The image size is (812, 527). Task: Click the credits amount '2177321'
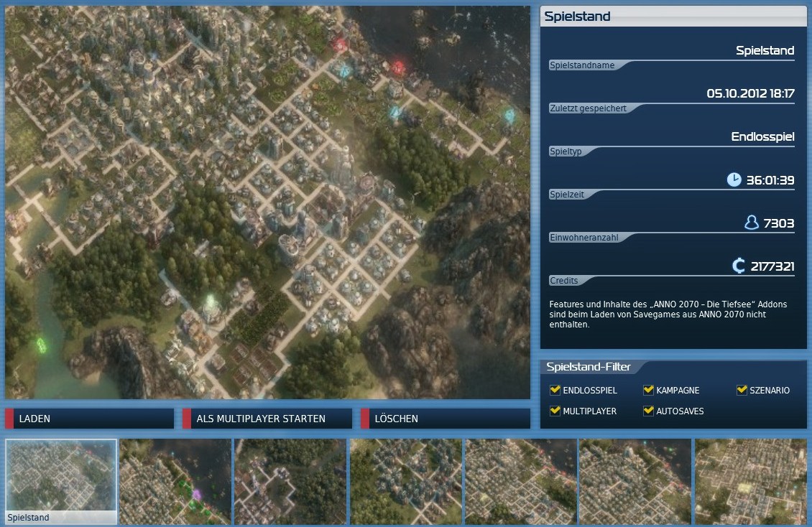click(772, 266)
